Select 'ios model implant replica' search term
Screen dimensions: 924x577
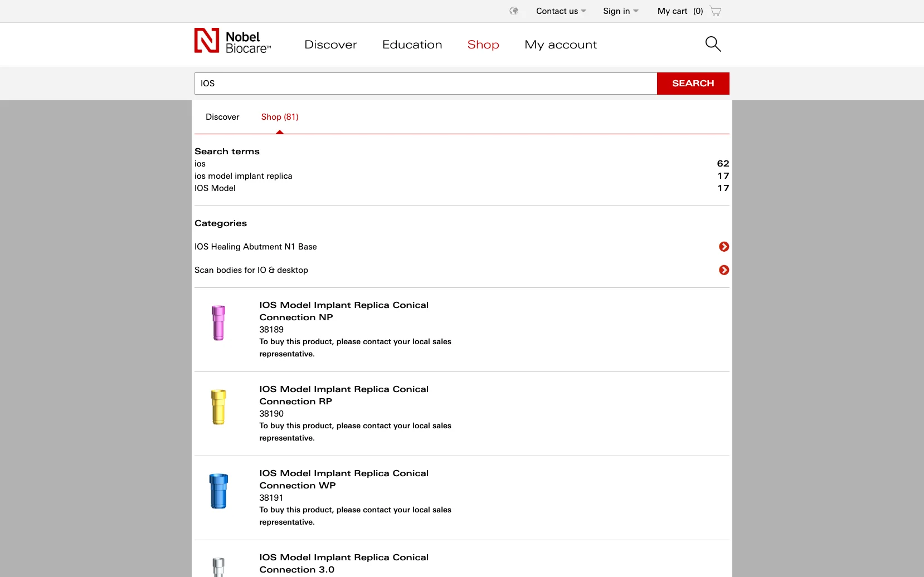pyautogui.click(x=243, y=176)
